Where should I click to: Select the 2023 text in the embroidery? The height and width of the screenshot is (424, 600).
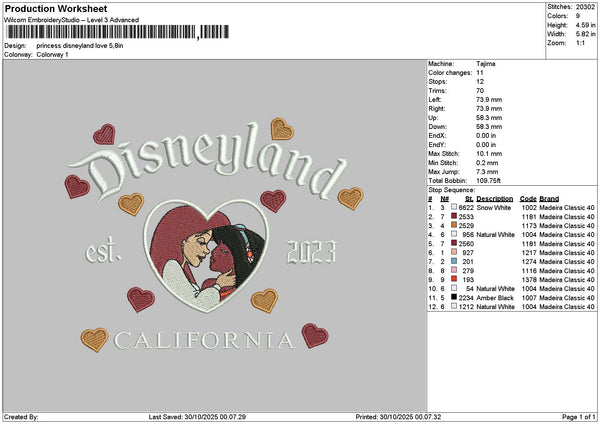click(312, 254)
